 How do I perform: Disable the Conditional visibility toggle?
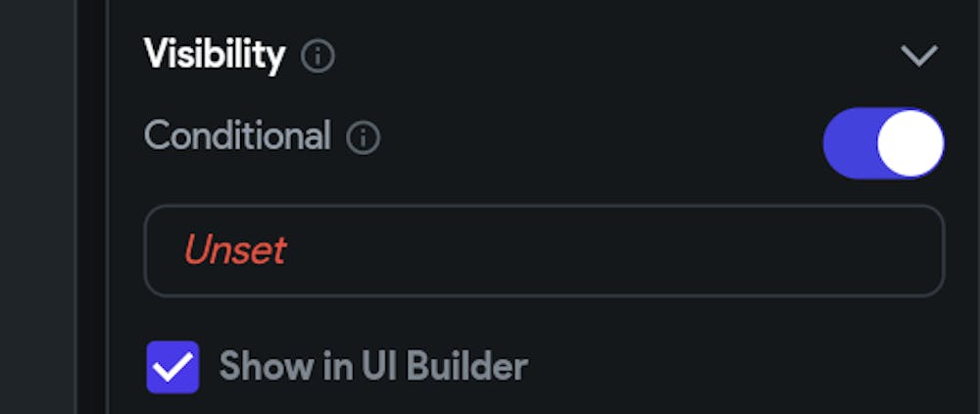(x=883, y=143)
